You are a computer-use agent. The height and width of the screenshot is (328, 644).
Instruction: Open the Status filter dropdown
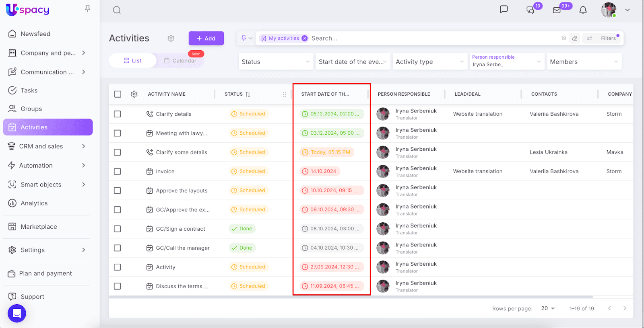[276, 61]
